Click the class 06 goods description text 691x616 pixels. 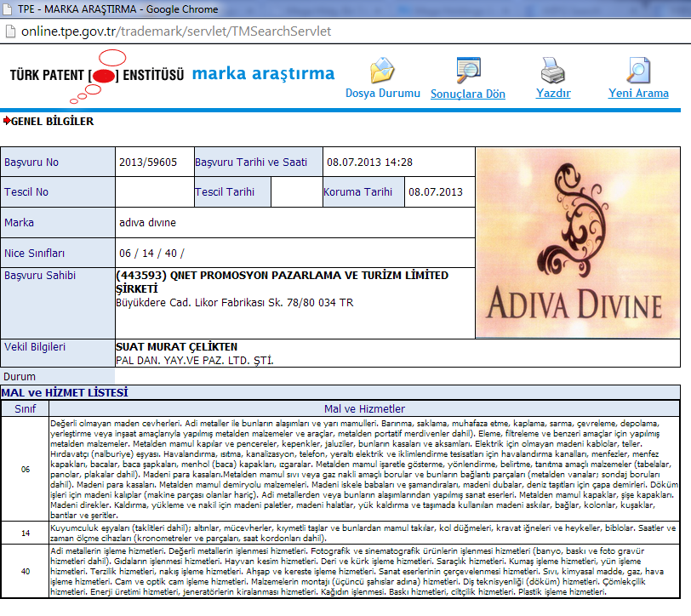pyautogui.click(x=364, y=470)
